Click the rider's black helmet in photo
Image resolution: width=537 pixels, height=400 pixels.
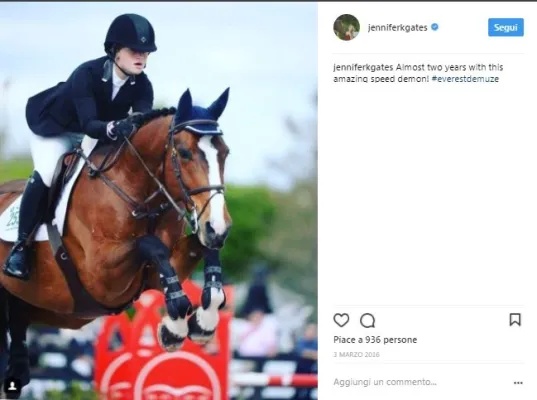130,34
